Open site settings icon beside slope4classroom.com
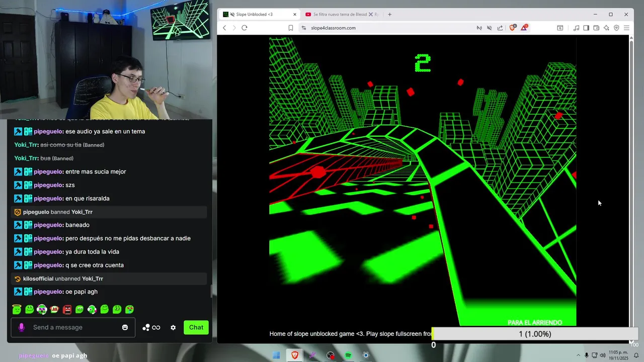The height and width of the screenshot is (362, 644). tap(304, 28)
